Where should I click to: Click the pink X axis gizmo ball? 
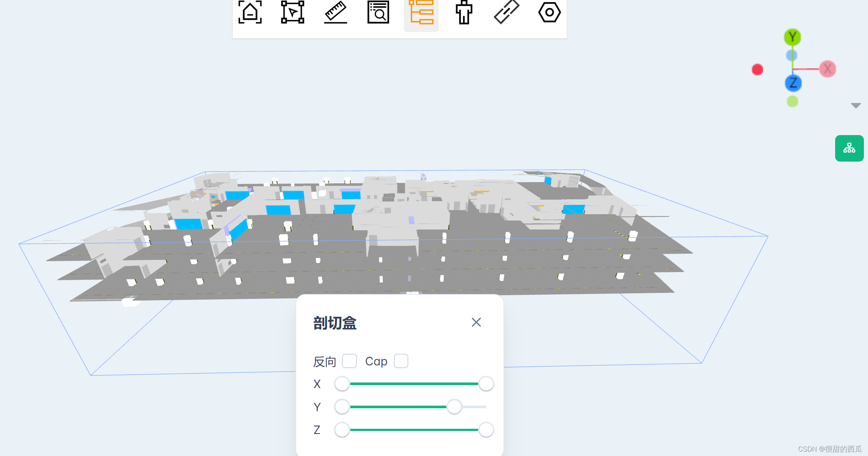point(827,69)
